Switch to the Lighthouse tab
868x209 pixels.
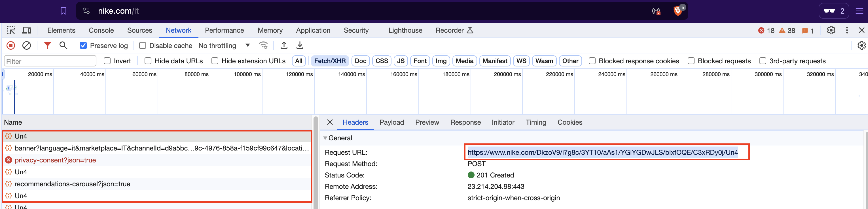tap(405, 30)
